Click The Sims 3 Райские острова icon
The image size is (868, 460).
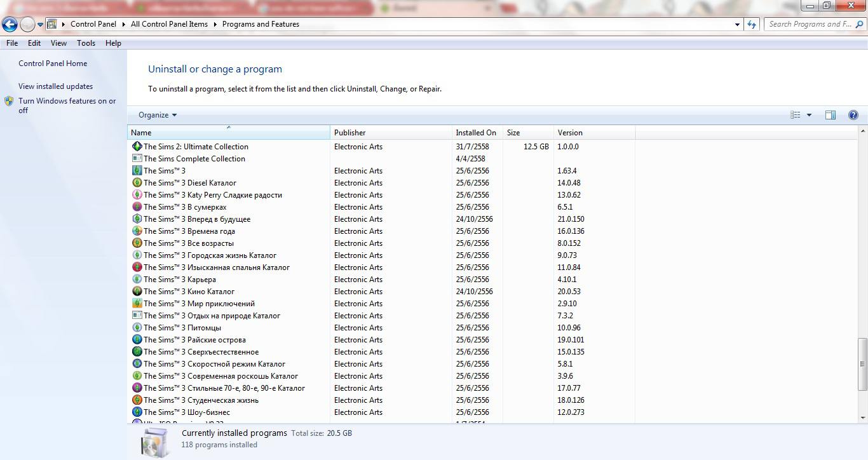click(x=137, y=339)
